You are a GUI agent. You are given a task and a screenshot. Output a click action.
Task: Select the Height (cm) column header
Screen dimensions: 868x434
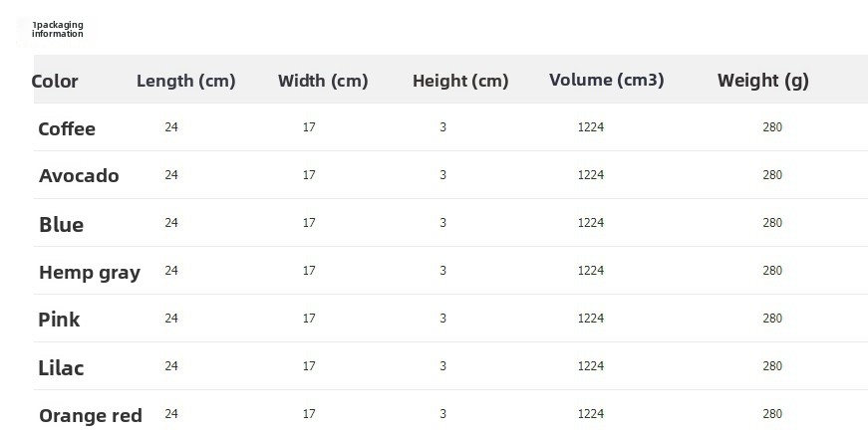460,81
